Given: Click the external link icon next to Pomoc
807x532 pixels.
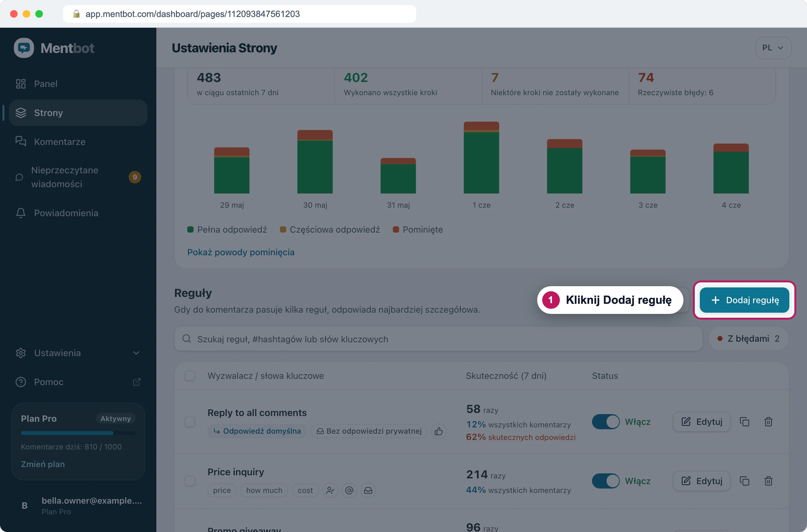Looking at the screenshot, I should [136, 382].
